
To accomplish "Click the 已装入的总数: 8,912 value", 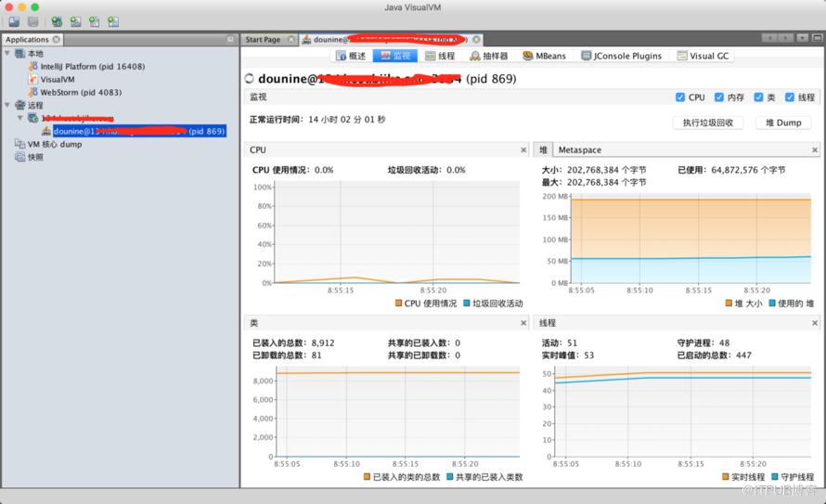I will tap(293, 342).
